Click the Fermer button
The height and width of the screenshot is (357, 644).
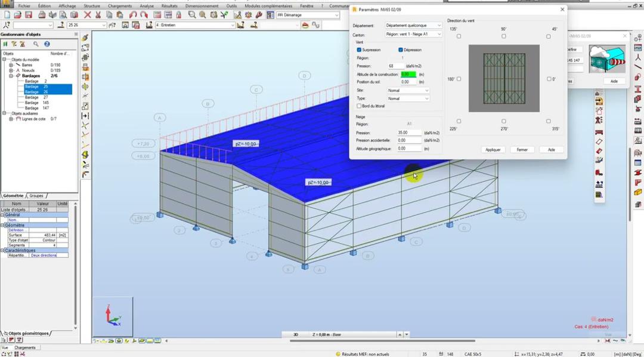click(x=522, y=150)
